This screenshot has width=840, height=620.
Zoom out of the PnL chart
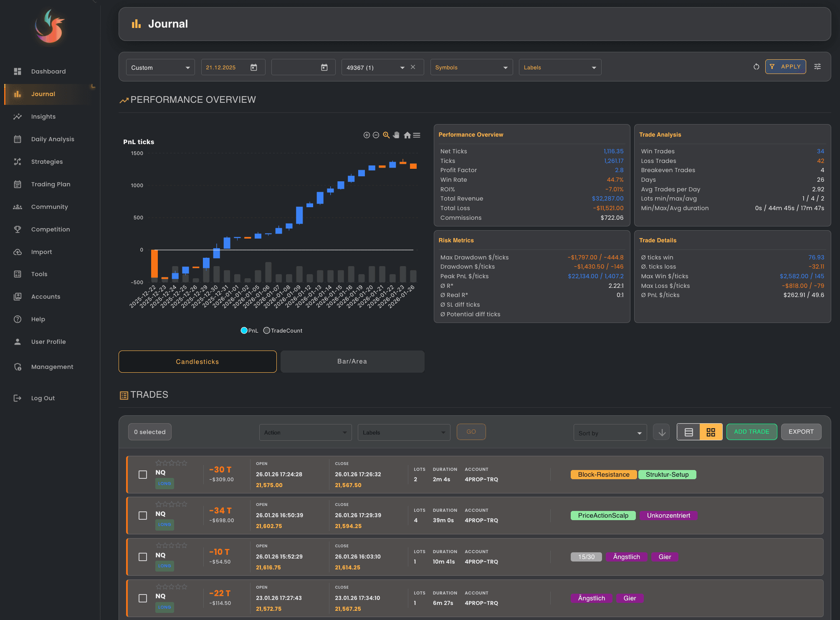point(376,135)
